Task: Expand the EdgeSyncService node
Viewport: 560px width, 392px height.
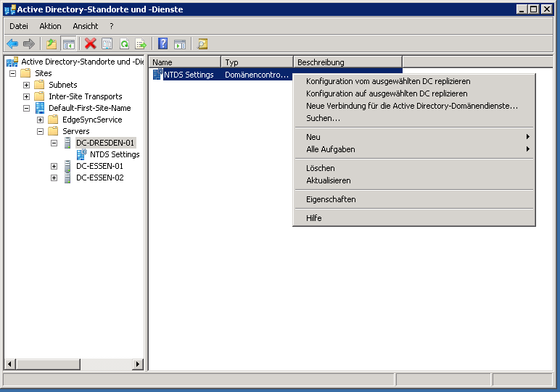Action: [41, 120]
